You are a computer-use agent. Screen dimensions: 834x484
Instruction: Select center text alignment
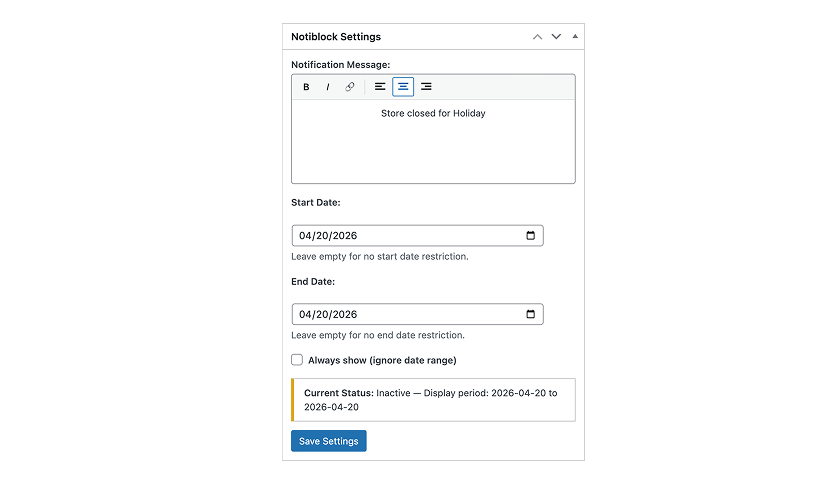403,87
